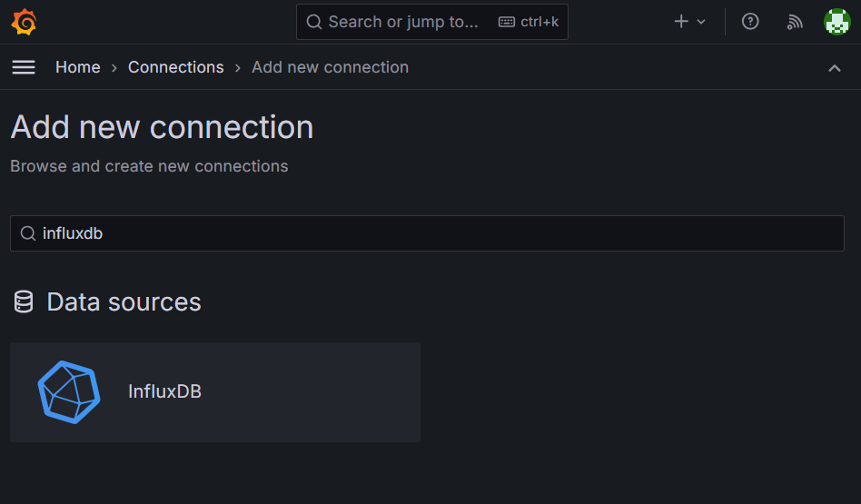
Task: Click the Data sources heading
Action: (124, 302)
